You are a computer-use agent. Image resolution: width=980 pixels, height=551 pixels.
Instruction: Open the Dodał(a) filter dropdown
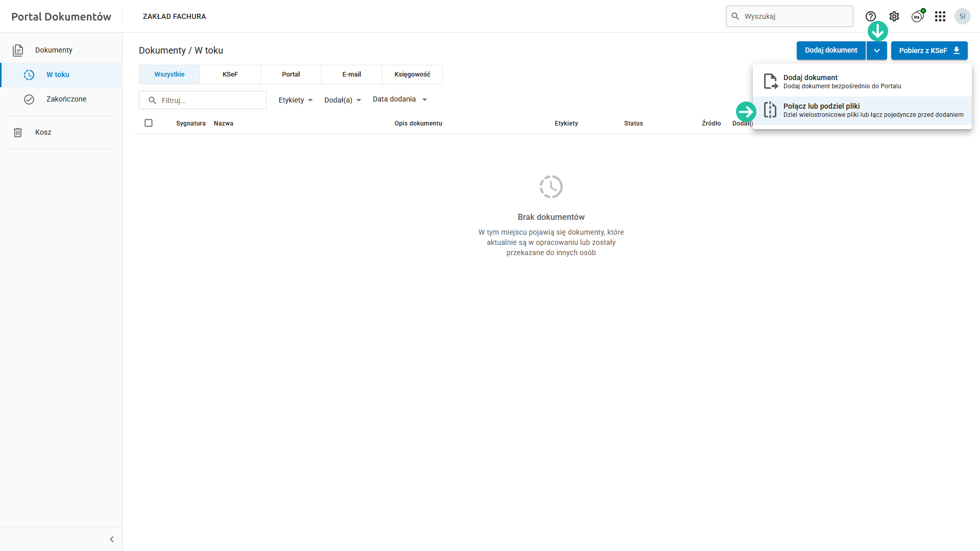(342, 100)
